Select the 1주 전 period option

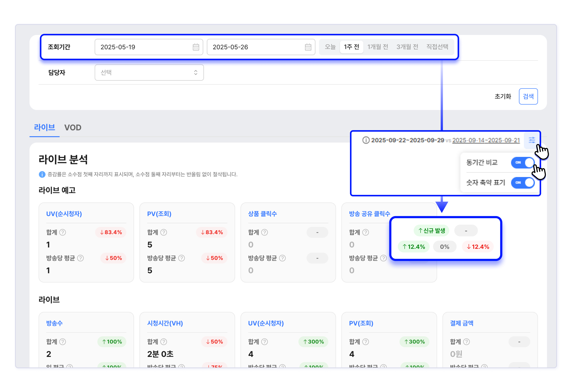click(x=351, y=47)
